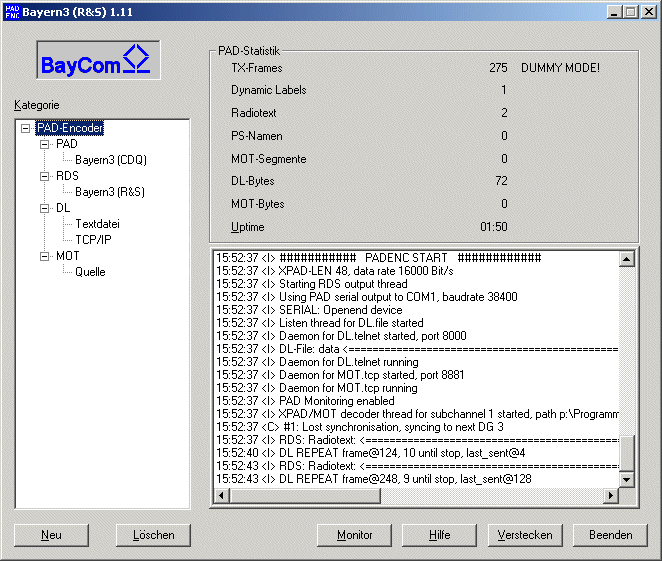This screenshot has height=561, width=662.
Task: Select the MOT category node
Action: 68,256
